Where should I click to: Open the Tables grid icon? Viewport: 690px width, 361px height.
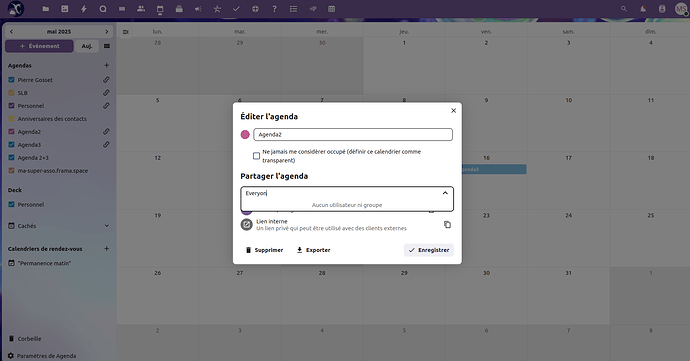click(332, 9)
